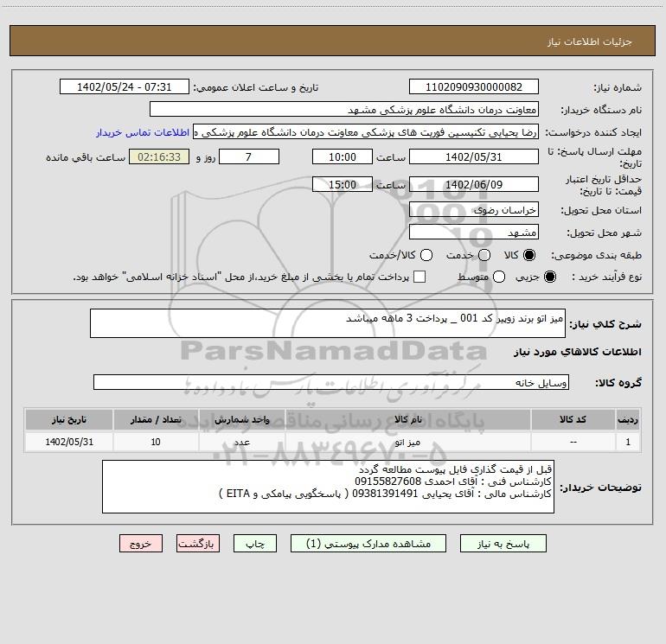Click the تعداد / مقدار column header
The image size is (666, 644).
coord(156,420)
